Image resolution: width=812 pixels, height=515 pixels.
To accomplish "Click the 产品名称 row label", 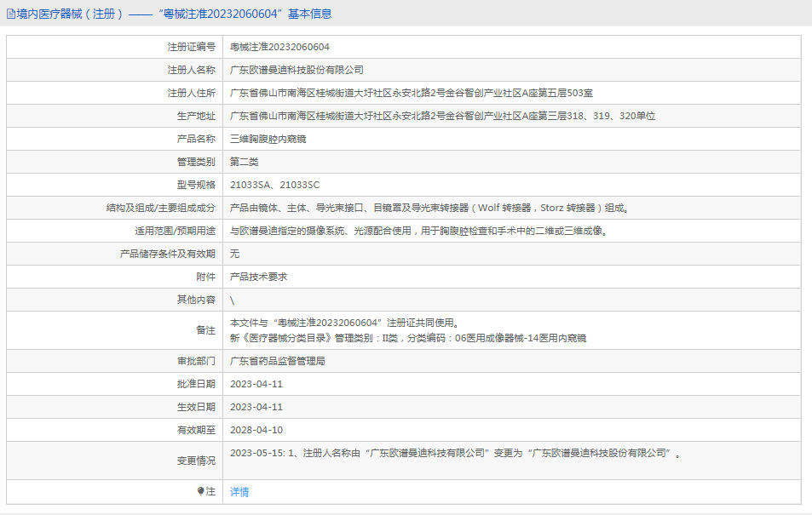I will point(196,139).
